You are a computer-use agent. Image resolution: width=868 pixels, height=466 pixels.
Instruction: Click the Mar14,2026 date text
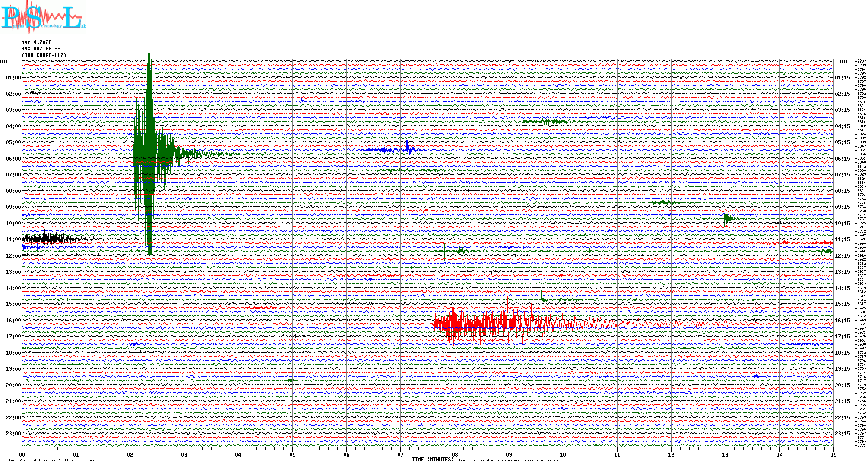[x=36, y=42]
